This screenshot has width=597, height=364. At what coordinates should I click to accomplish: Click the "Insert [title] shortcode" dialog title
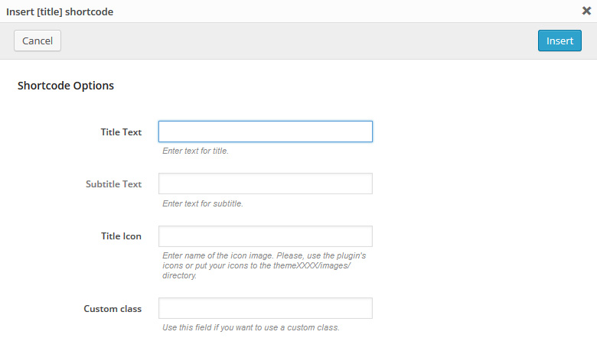pos(60,11)
